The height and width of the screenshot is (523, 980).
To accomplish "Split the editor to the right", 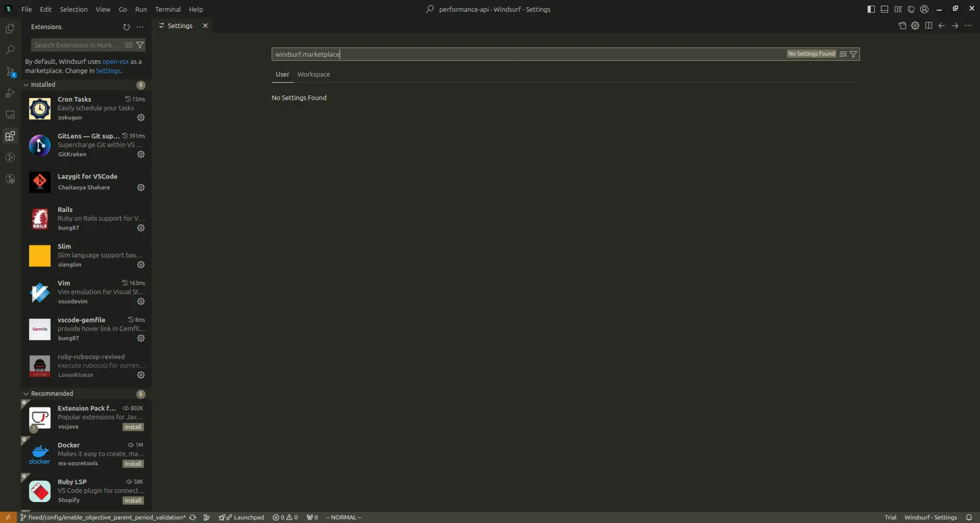I will [928, 26].
